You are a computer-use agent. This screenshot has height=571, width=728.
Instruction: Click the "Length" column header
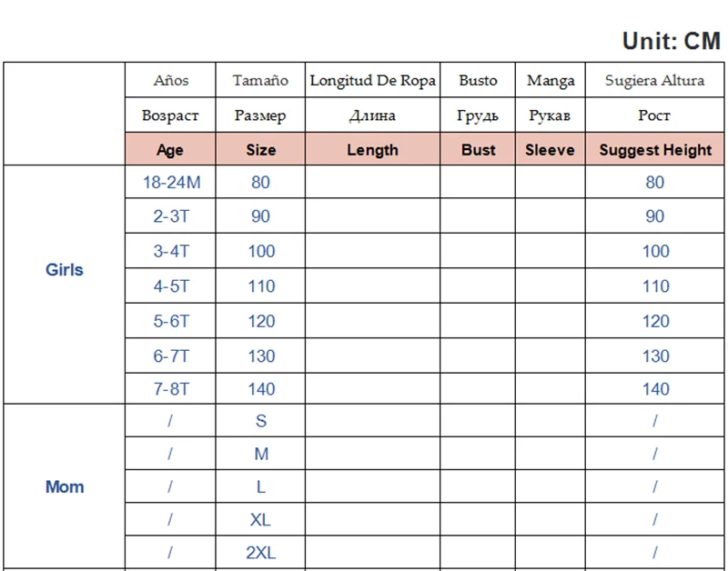[372, 150]
